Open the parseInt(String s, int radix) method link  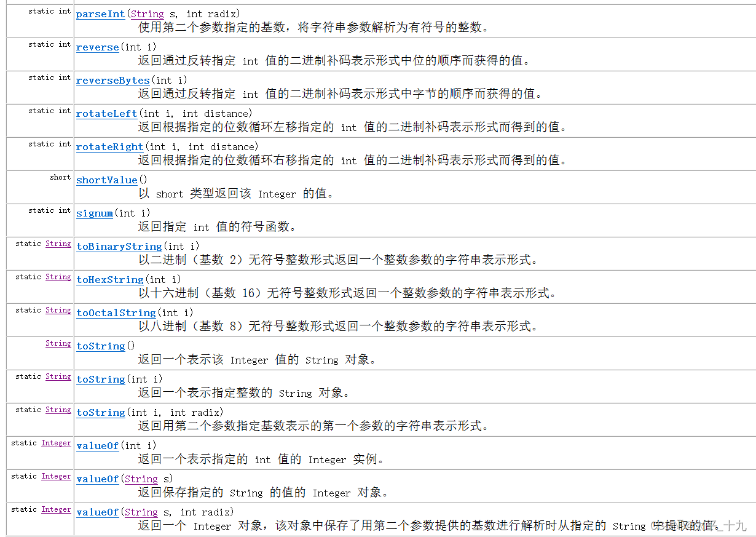click(100, 14)
